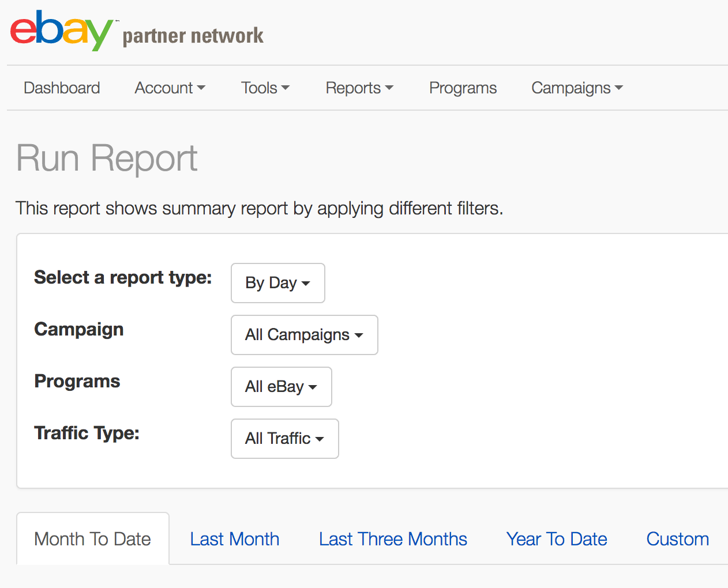The width and height of the screenshot is (728, 588).
Task: Open the By Day report type dropdown
Action: [x=278, y=283]
